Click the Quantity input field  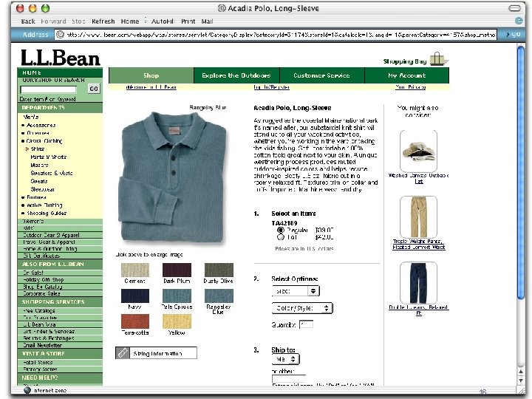tap(306, 324)
